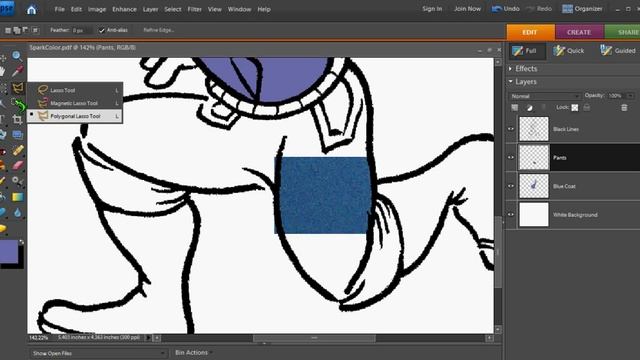Create an adjustment layer with the half-circle icon
The height and width of the screenshot is (360, 640).
[529, 108]
